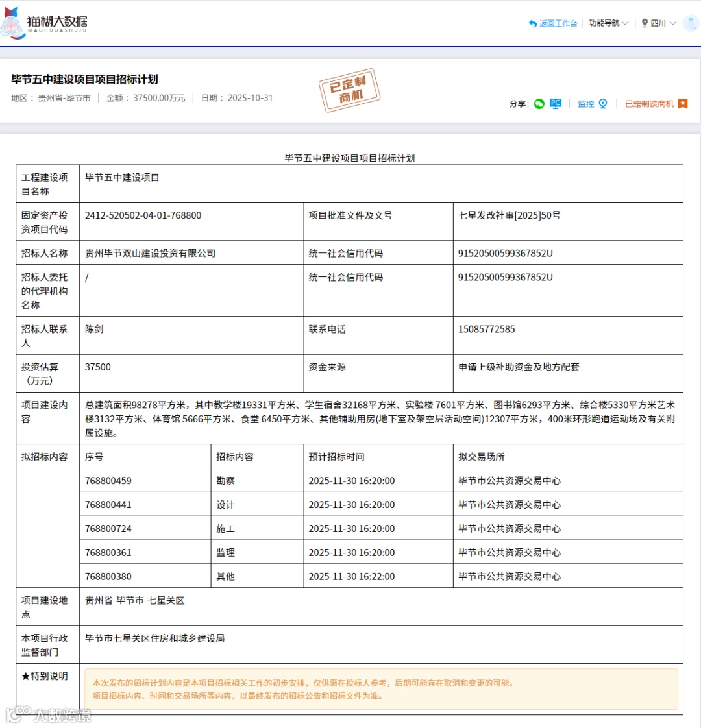This screenshot has width=701, height=728.
Task: Click the 监理 bidding content cell
Action: click(258, 553)
